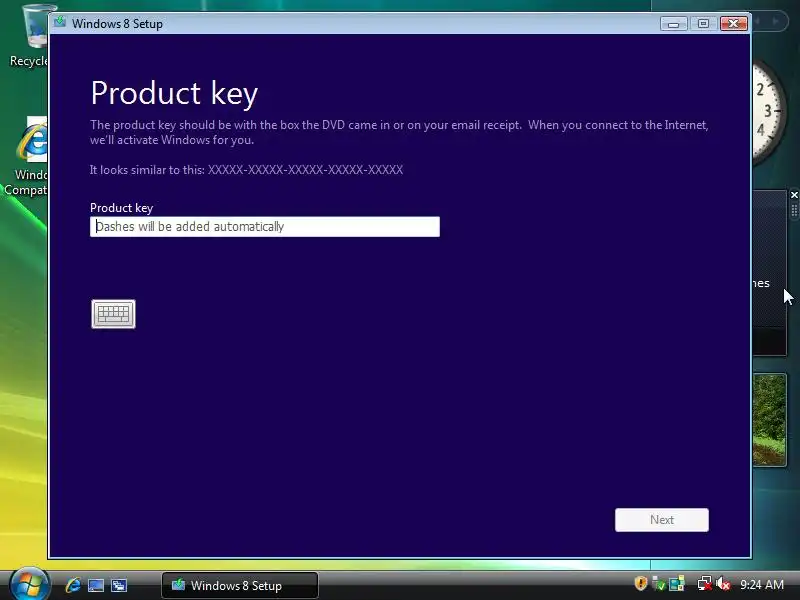Click the green check tray icon
800x600 pixels.
(659, 584)
